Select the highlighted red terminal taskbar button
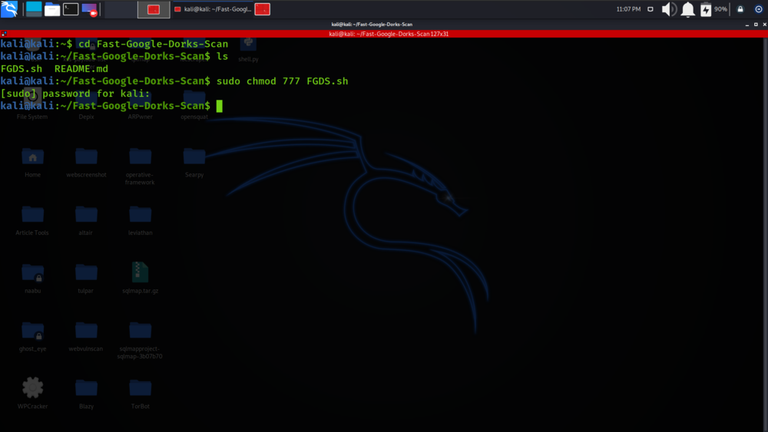 154,9
